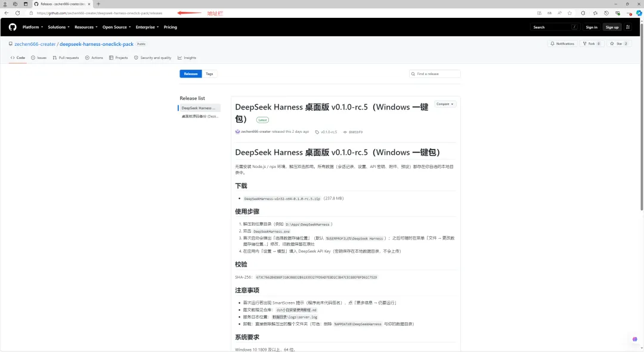Image resolution: width=644 pixels, height=352 pixels.
Task: Reload the page with the refresh icon
Action: click(18, 13)
